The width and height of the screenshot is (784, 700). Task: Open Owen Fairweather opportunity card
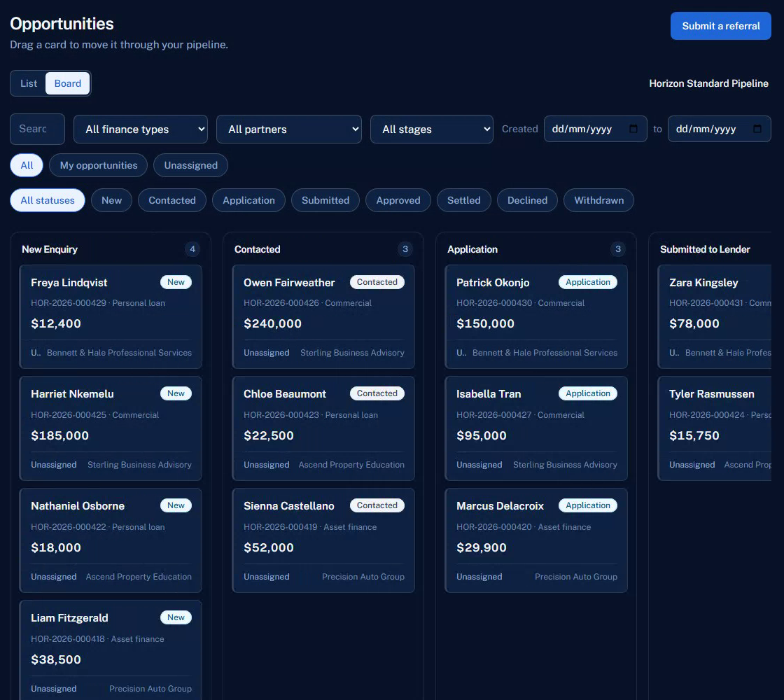[x=323, y=317]
